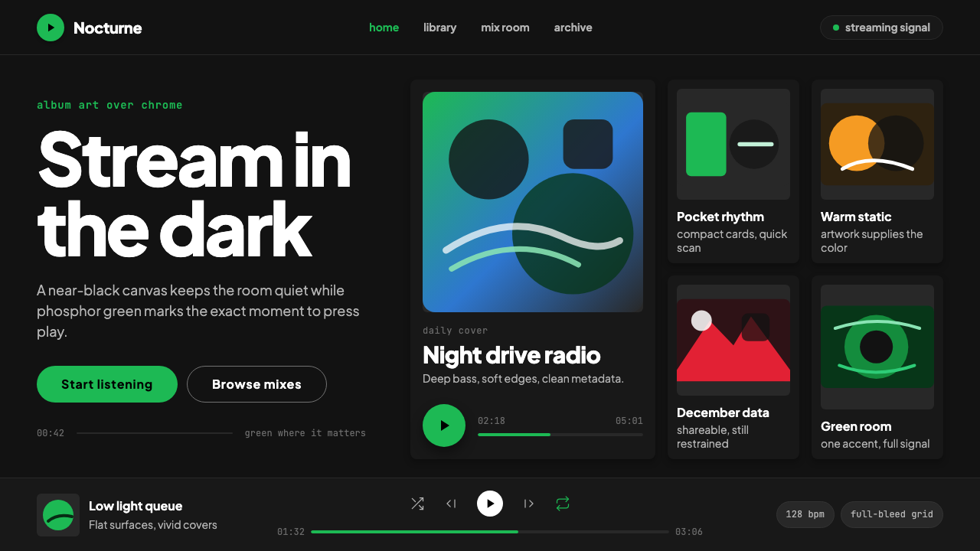Click the 02:18 elapsed time
The height and width of the screenshot is (551, 980).
pos(492,421)
